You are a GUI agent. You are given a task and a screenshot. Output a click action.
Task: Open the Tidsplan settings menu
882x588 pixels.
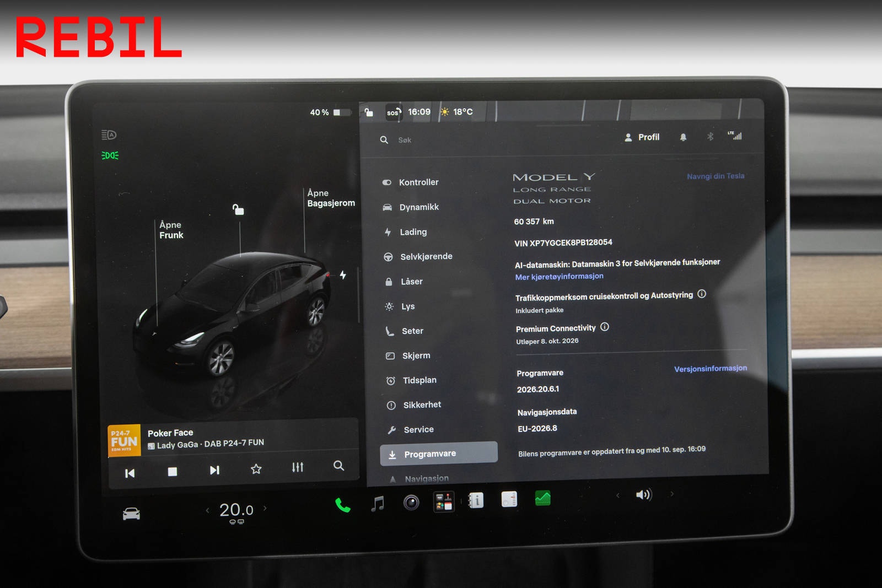412,380
